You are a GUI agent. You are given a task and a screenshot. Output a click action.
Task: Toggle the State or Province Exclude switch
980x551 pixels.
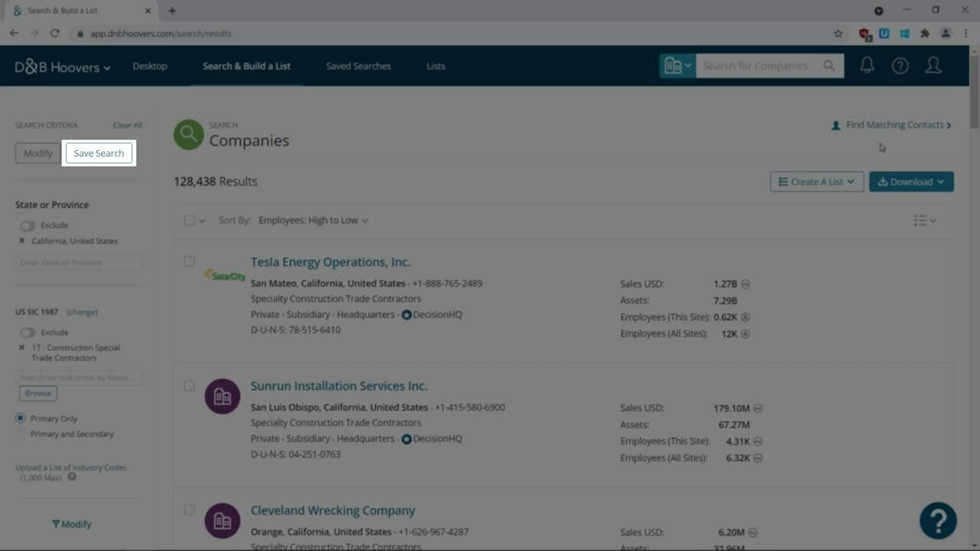pos(28,226)
